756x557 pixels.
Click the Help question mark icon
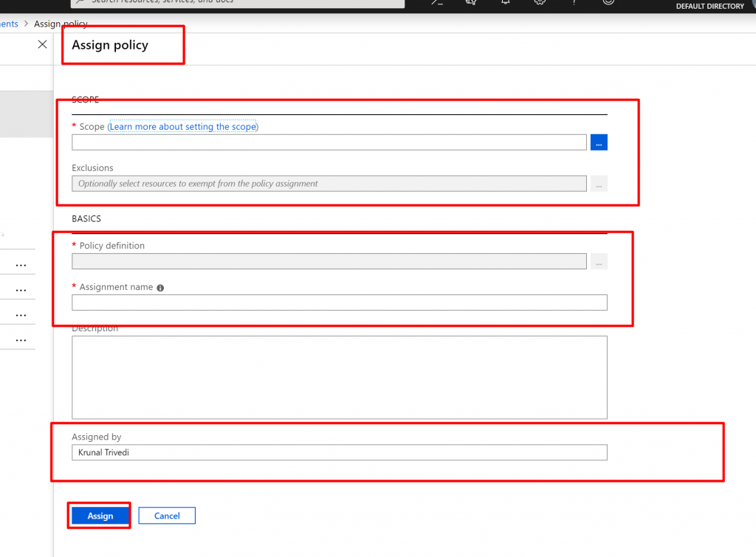click(574, 2)
